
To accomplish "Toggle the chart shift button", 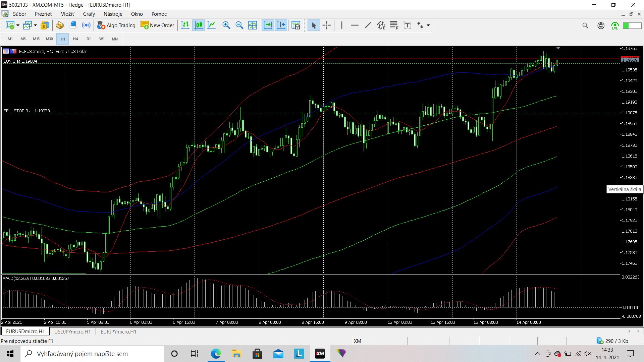I will point(281,25).
